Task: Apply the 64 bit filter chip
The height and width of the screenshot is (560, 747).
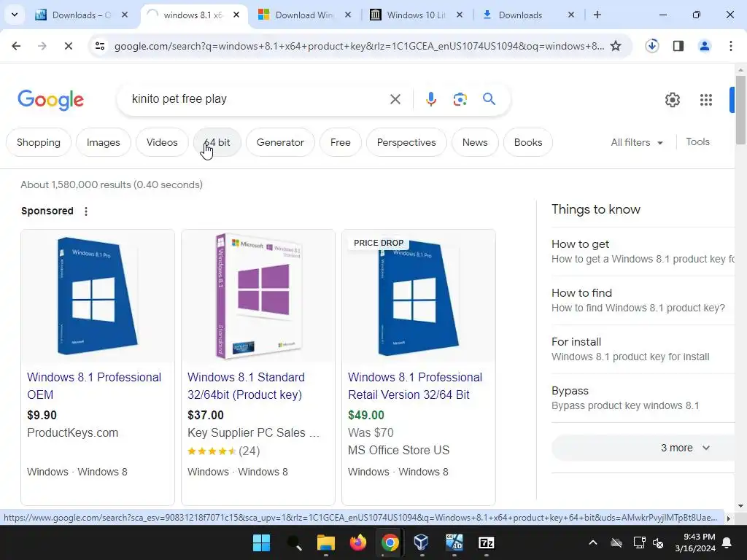Action: tap(217, 142)
